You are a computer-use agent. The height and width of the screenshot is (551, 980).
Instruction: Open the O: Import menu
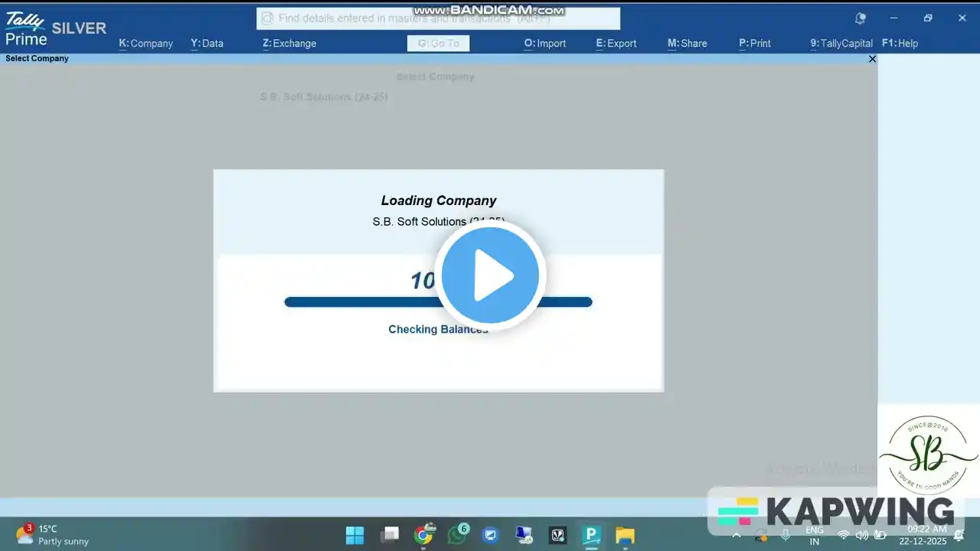pos(545,44)
